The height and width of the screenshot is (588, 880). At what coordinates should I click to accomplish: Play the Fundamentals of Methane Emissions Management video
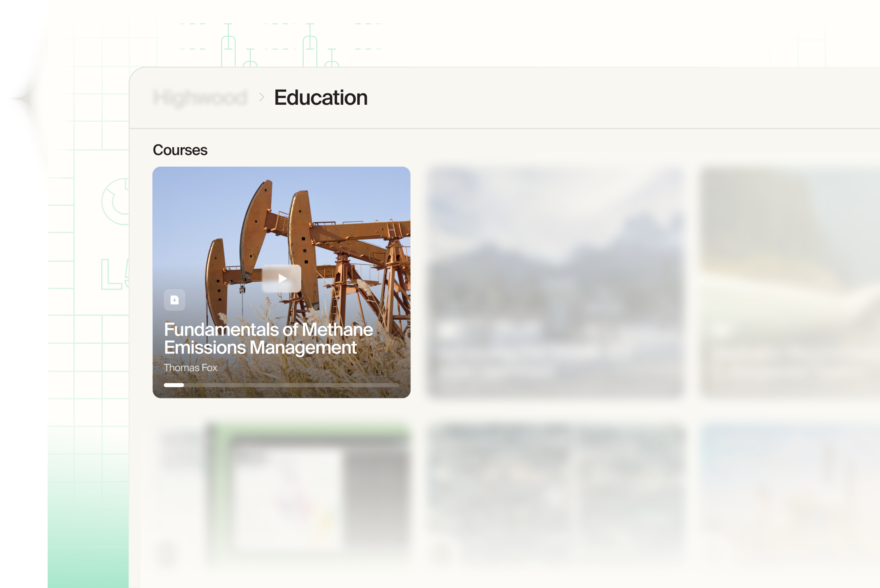pos(282,278)
